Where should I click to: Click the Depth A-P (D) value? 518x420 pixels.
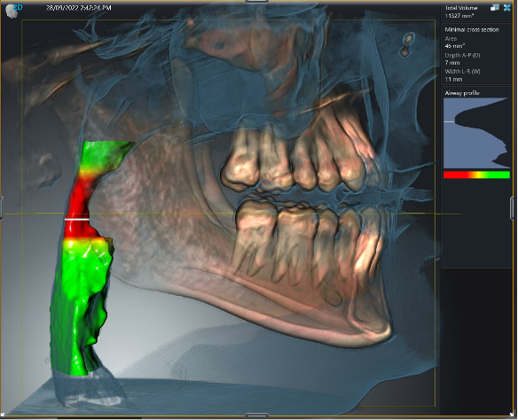452,63
